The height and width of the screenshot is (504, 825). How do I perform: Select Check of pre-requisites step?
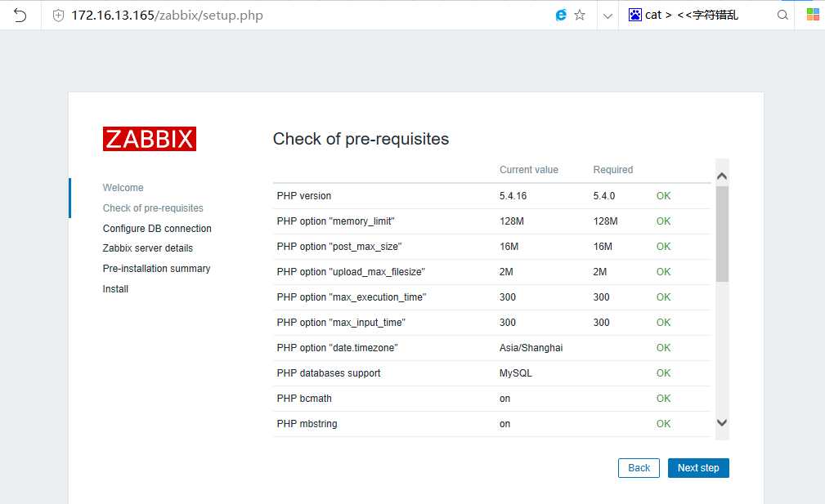tap(153, 208)
